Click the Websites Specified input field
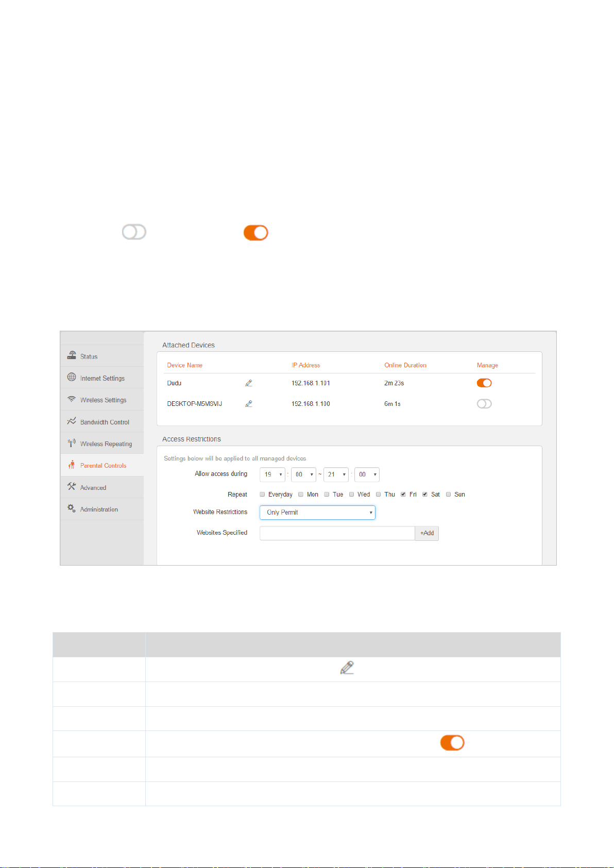The width and height of the screenshot is (614, 868). tap(337, 533)
